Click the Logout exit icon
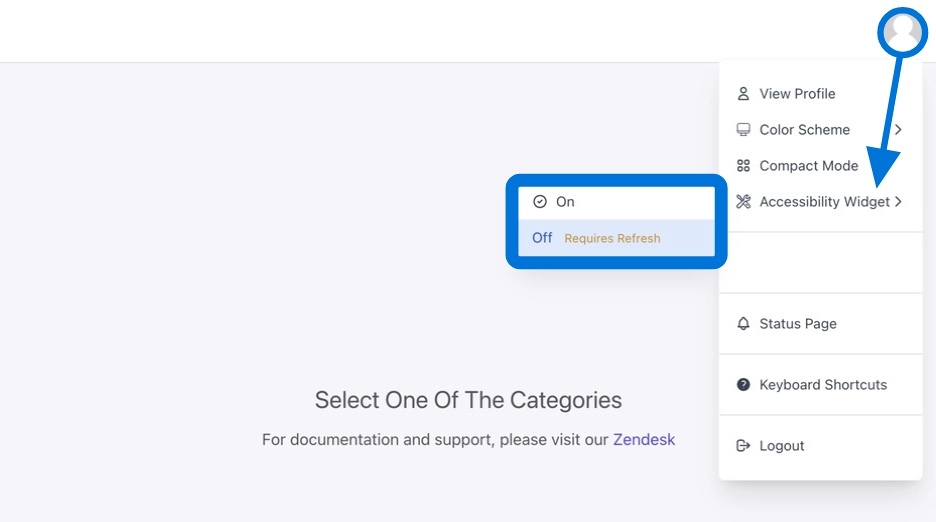The width and height of the screenshot is (936, 522). [x=743, y=446]
